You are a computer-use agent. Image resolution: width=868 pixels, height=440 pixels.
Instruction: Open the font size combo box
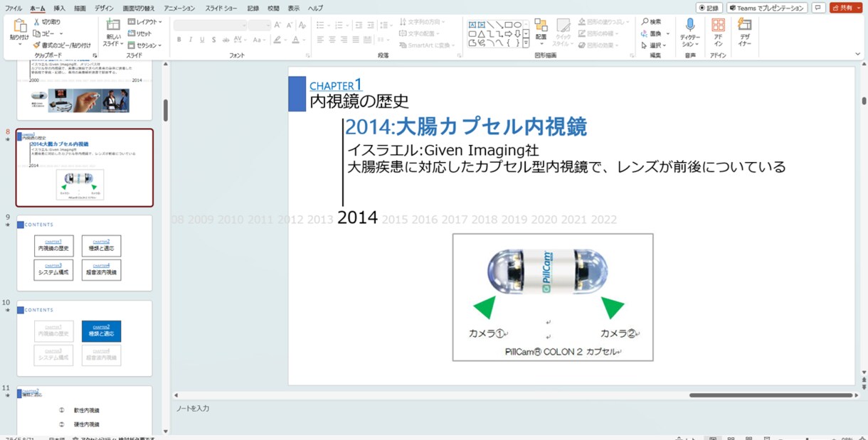coord(259,25)
